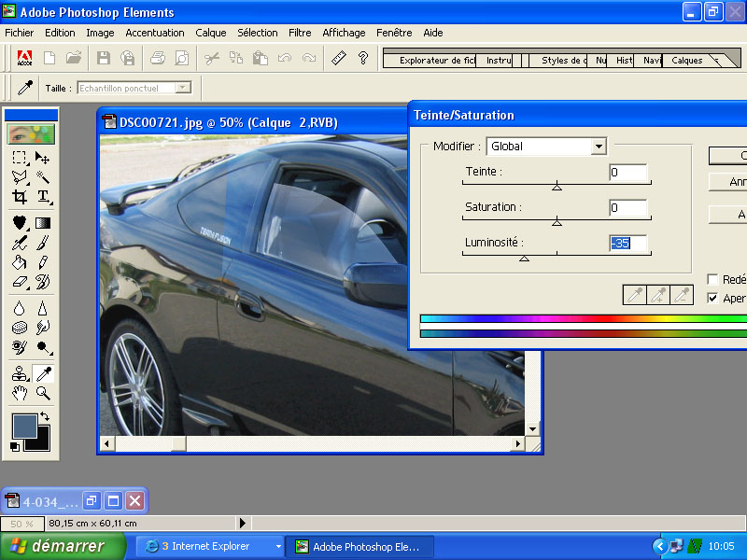
Task: Select the Paintbrush tool
Action: [x=42, y=243]
